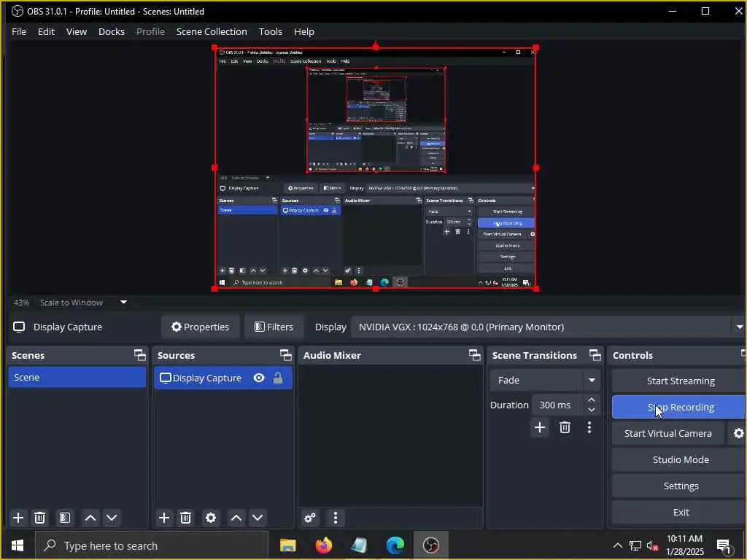
Task: Show hidden system tray icons chevron
Action: click(x=617, y=545)
